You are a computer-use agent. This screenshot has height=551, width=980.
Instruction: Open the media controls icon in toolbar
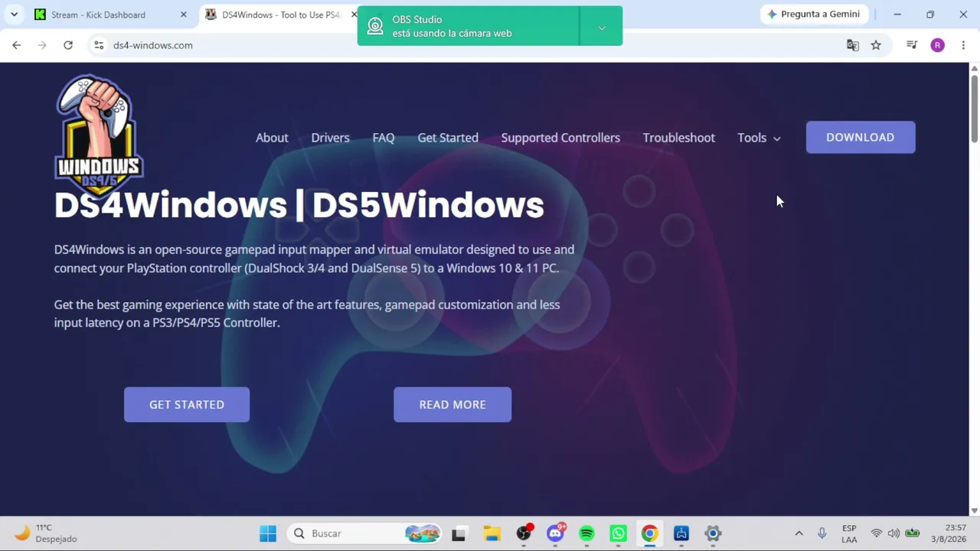coord(911,45)
